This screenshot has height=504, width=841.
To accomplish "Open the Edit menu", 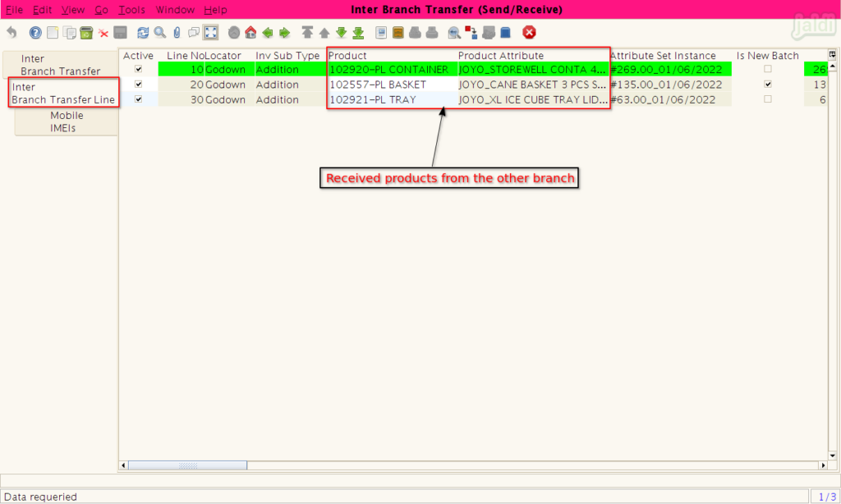I will 42,10.
